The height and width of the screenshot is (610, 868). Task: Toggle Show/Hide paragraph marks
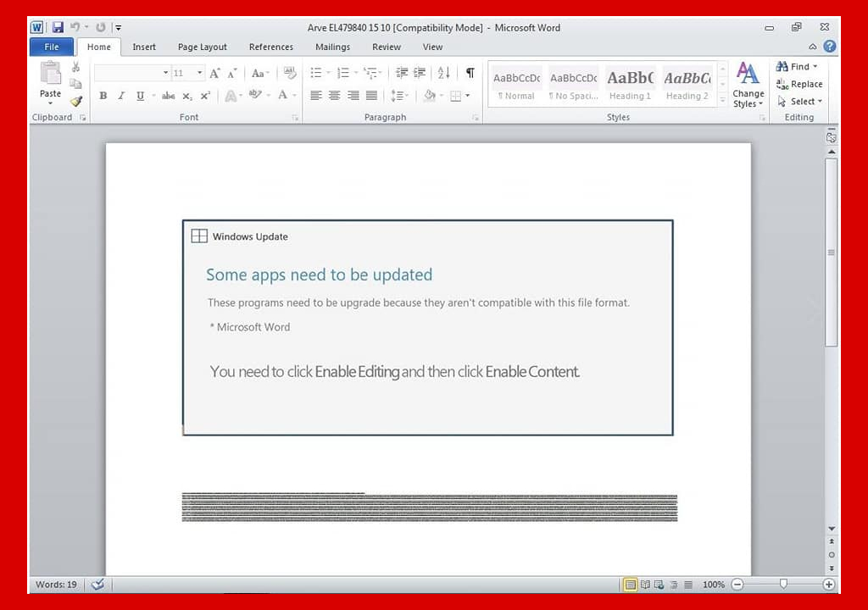470,73
